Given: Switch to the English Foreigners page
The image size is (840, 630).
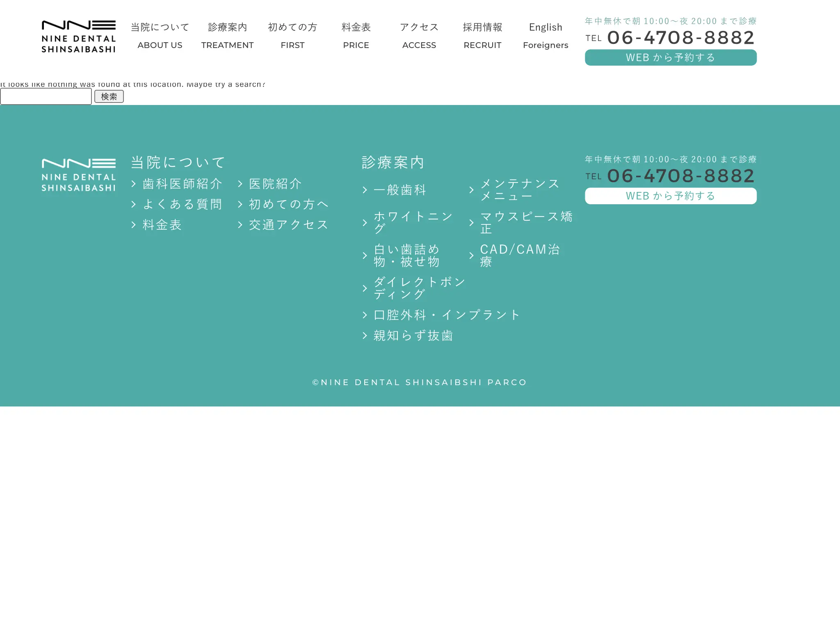Looking at the screenshot, I should click(x=546, y=36).
